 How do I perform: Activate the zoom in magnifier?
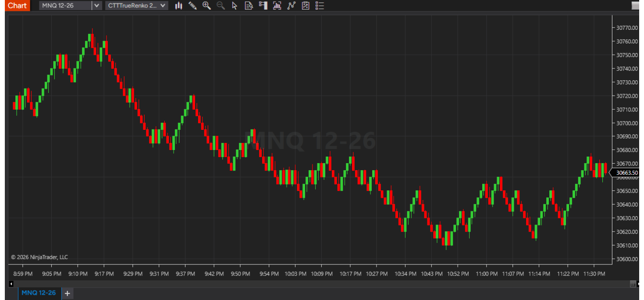coord(206,6)
